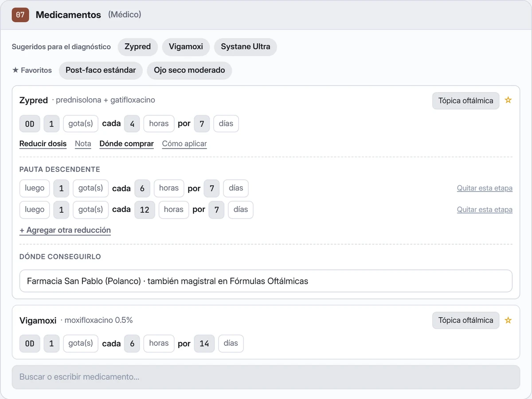This screenshot has height=399, width=532.
Task: Open Zypred's Tópica oftálmica route dropdown
Action: [x=465, y=101]
